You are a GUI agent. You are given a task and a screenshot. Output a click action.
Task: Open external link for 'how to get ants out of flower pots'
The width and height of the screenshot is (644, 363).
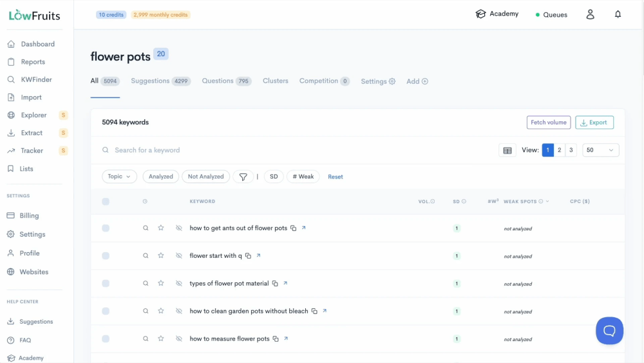pyautogui.click(x=303, y=228)
